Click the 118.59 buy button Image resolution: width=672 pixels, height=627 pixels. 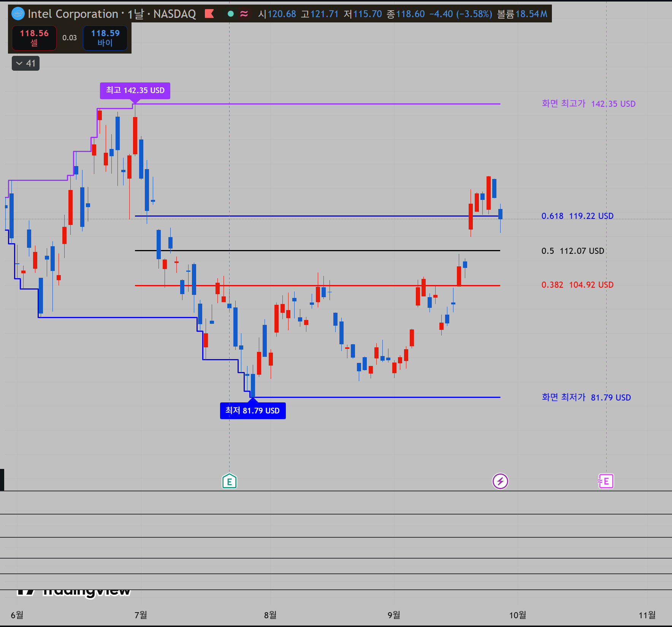(x=105, y=38)
